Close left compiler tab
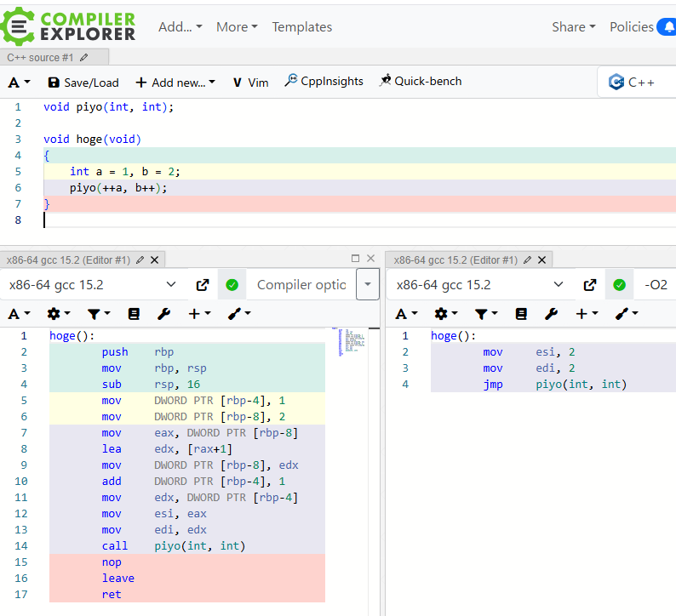The height and width of the screenshot is (616, 676). tap(154, 260)
